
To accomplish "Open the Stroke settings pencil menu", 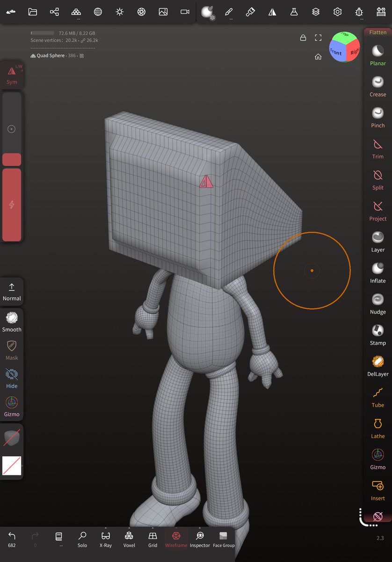I will click(229, 12).
